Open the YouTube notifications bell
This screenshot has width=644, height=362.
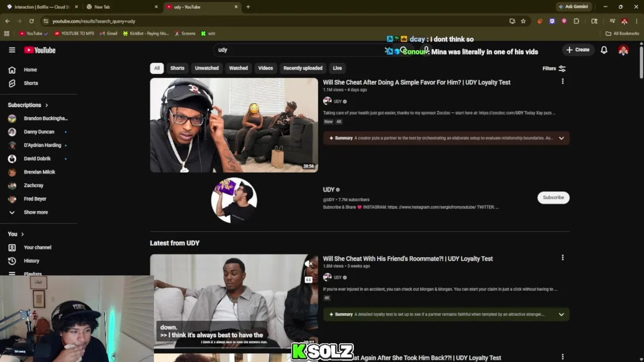pyautogui.click(x=604, y=50)
